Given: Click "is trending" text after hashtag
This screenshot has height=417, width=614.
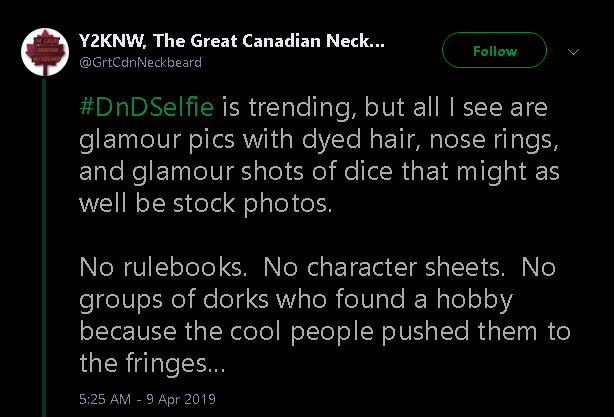Looking at the screenshot, I should (x=290, y=108).
